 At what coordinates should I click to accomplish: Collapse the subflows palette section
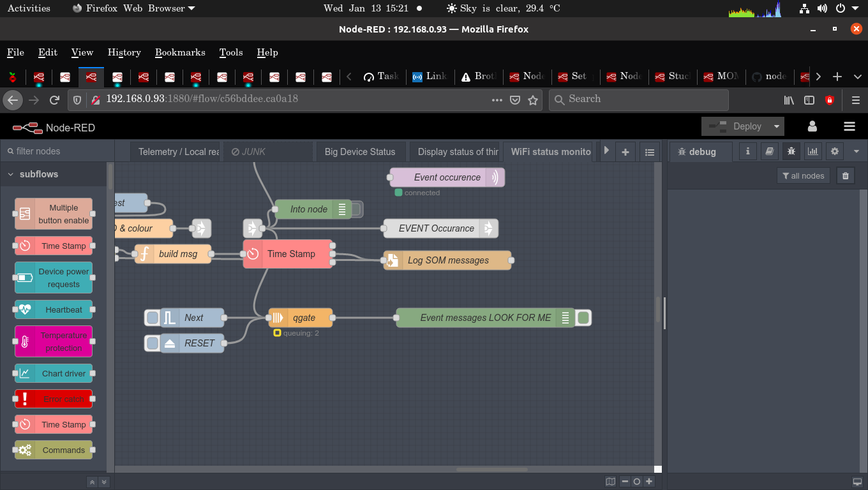[x=11, y=174]
